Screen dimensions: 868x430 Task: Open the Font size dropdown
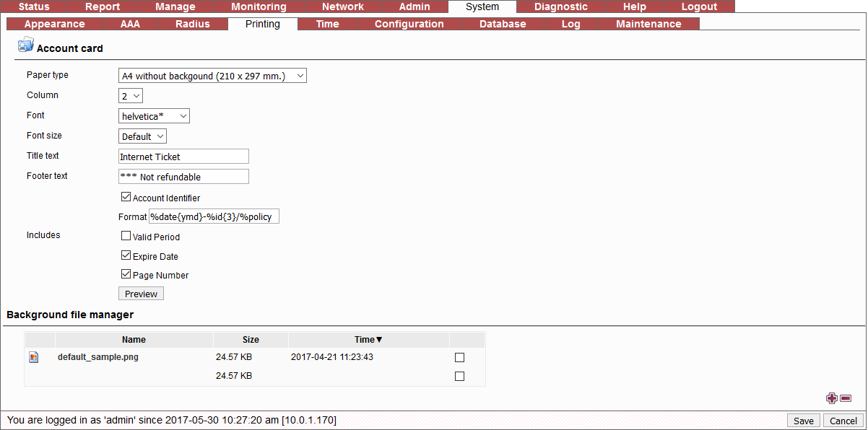[x=142, y=136]
